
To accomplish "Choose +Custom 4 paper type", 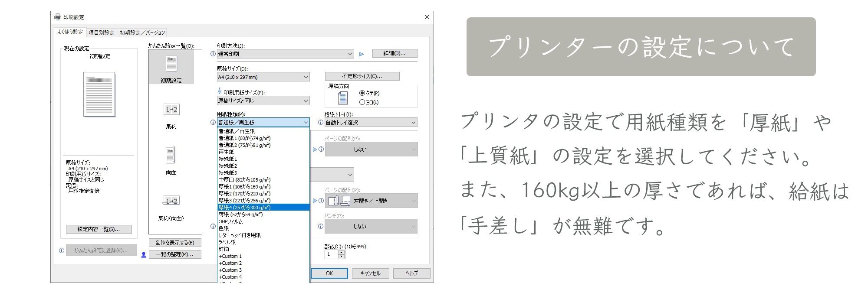I will point(263,277).
